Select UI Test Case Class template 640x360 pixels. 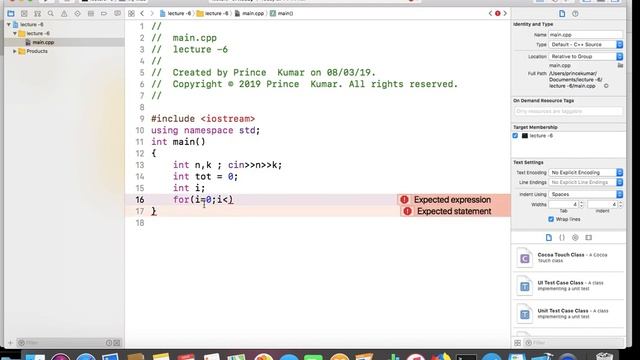pyautogui.click(x=568, y=285)
